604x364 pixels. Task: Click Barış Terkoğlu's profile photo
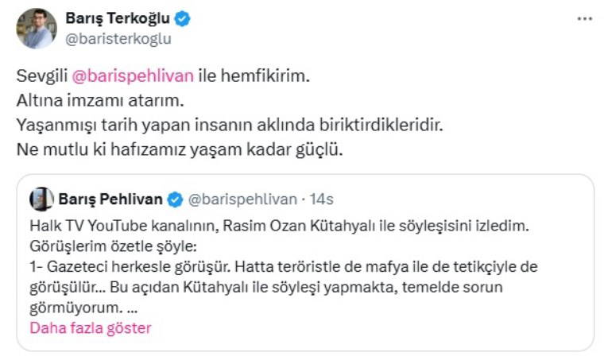(x=37, y=29)
